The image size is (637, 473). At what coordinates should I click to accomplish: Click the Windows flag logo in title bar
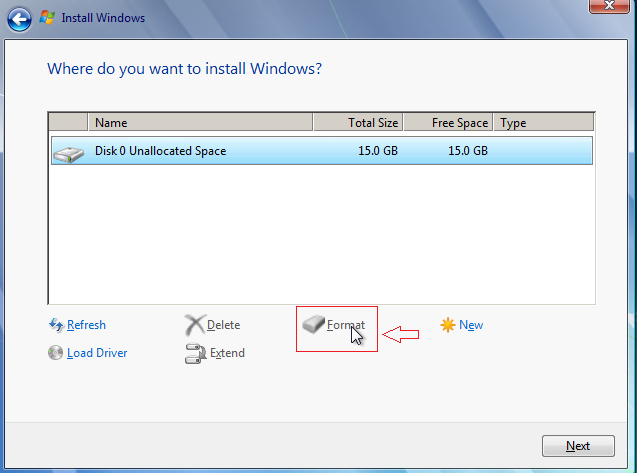click(47, 17)
